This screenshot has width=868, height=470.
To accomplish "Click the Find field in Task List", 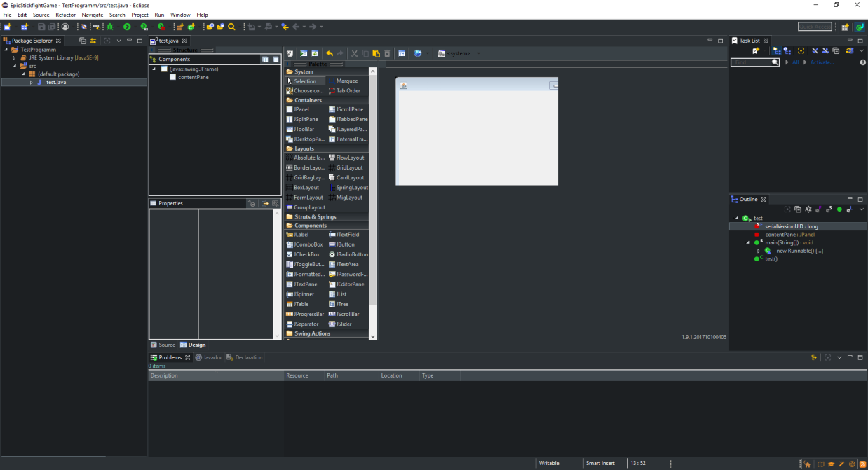I will tap(755, 62).
